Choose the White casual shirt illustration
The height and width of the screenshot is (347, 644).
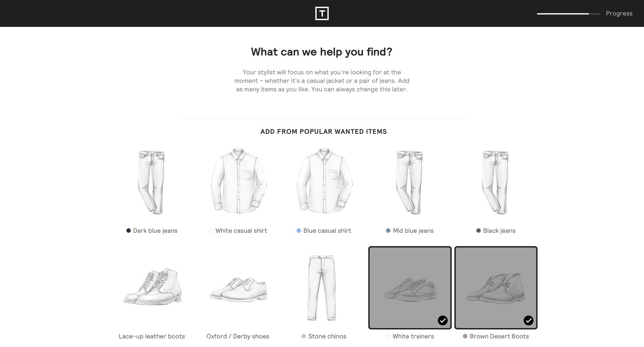(x=239, y=181)
